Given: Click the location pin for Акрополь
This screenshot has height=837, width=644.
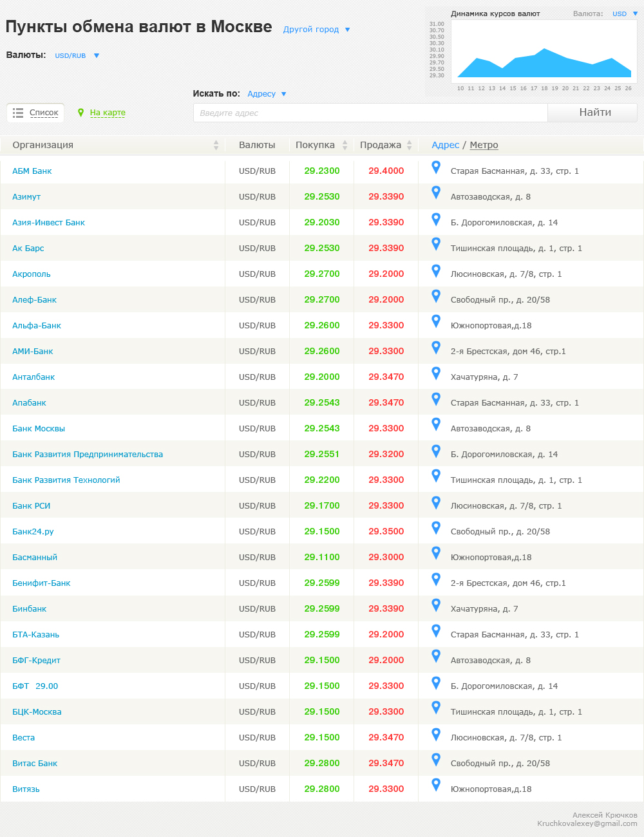Looking at the screenshot, I should point(436,270).
